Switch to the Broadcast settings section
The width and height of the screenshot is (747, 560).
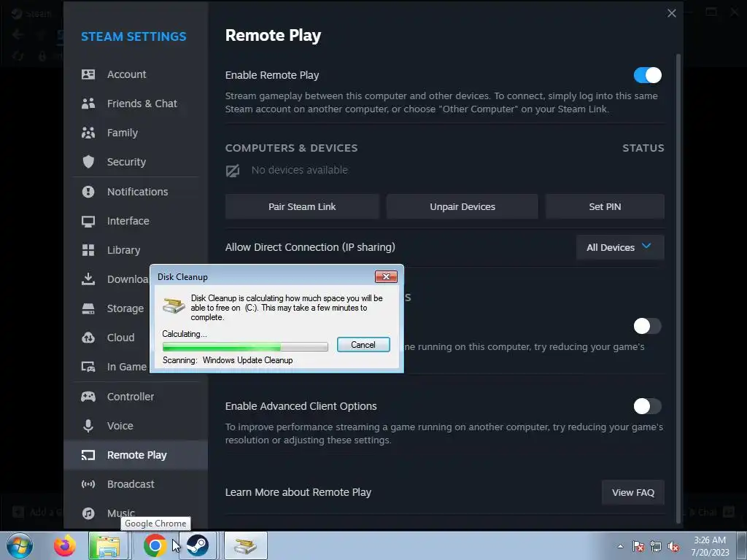[135, 484]
